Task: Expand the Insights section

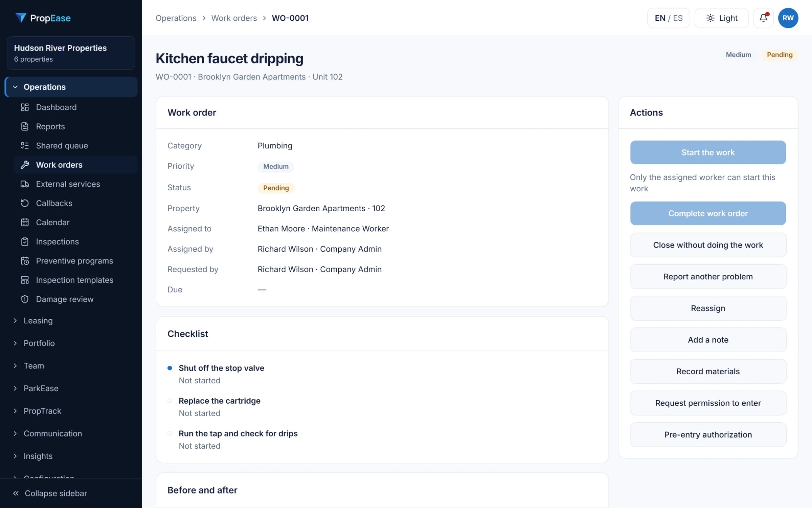Action: pos(71,456)
